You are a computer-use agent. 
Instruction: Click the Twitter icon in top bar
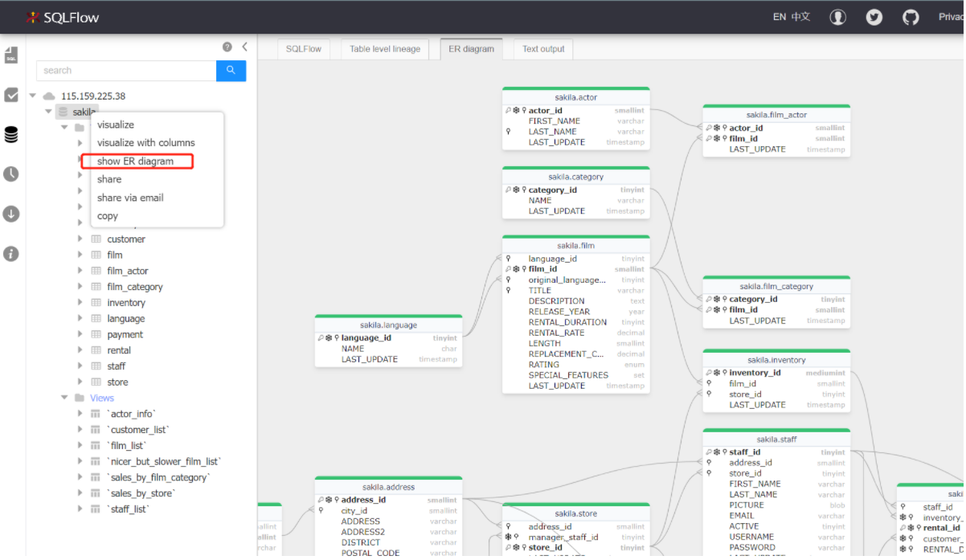coord(874,16)
